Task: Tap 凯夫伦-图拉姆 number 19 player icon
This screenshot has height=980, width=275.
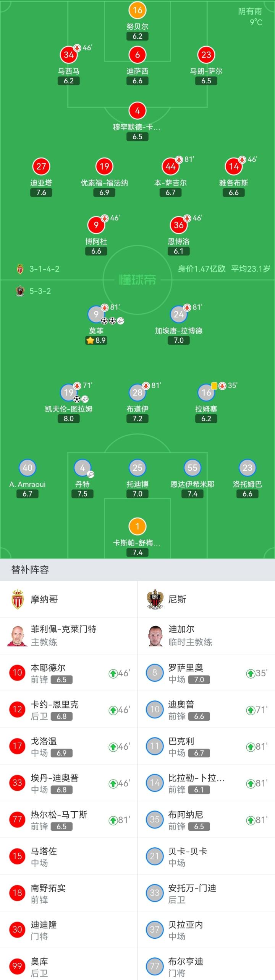Action: pyautogui.click(x=69, y=392)
